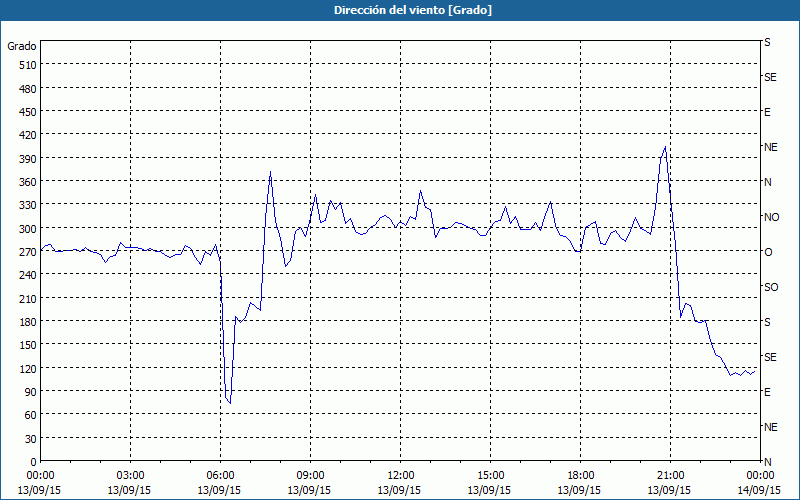The width and height of the screenshot is (800, 500).
Task: Click the 13/09/15 date under 18:00
Action: (580, 490)
